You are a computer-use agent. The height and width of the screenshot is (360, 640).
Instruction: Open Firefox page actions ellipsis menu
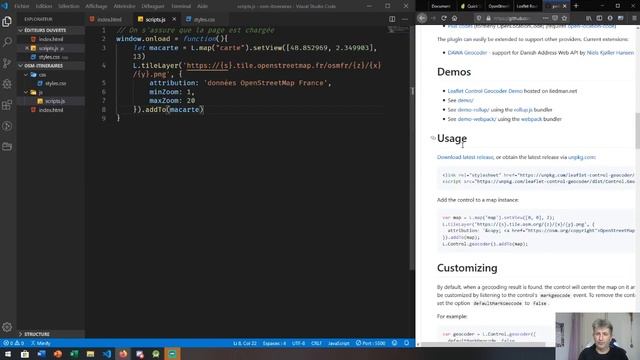tap(545, 18)
